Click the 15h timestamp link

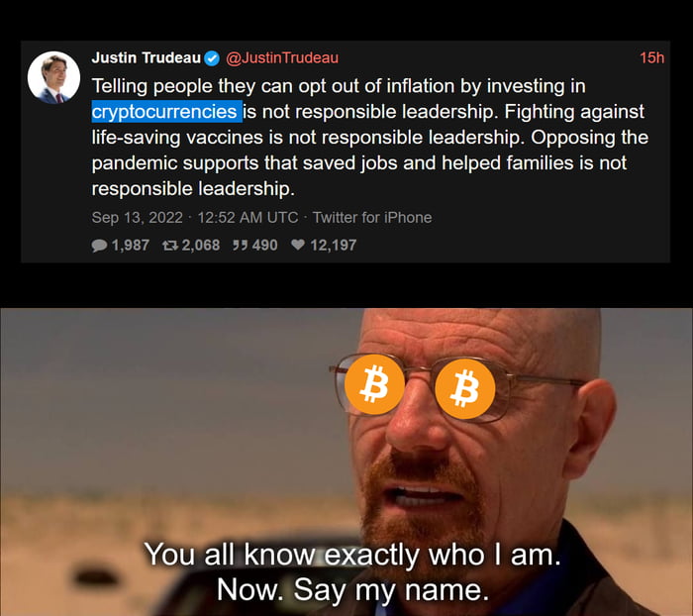pos(651,57)
